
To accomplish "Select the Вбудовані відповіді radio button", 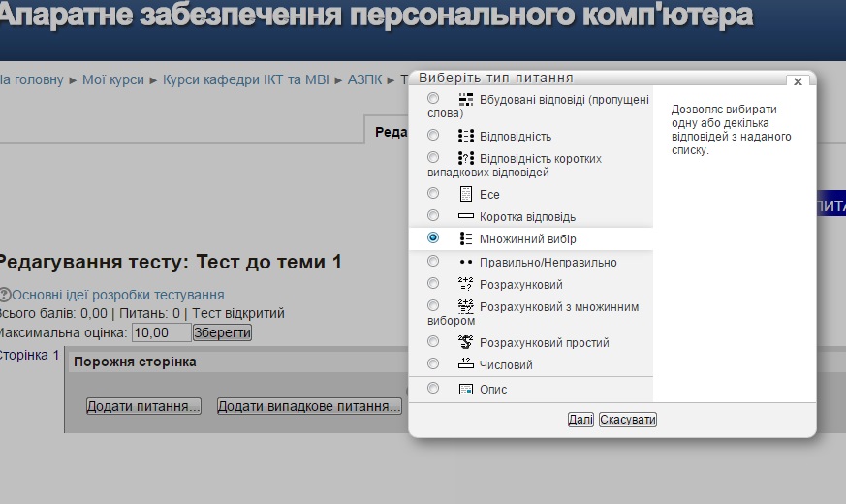I will (433, 98).
